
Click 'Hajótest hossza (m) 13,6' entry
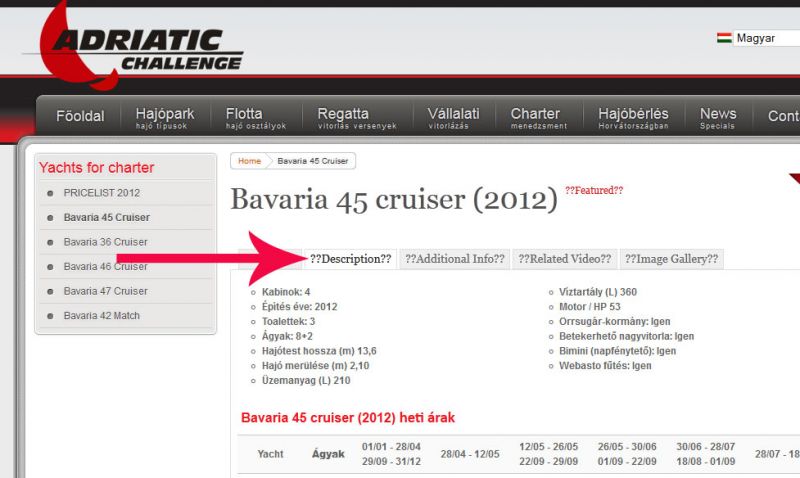click(319, 351)
